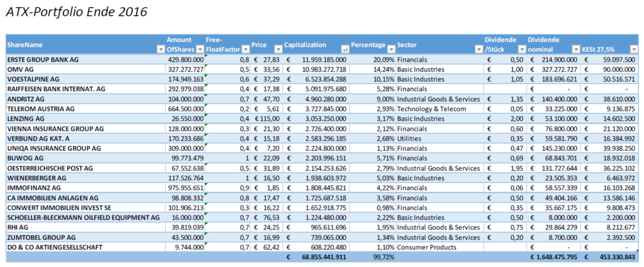Select cell 'UNIQA INSURANCE GROUP AG'
This screenshot has height=267, width=644.
(x=86, y=148)
